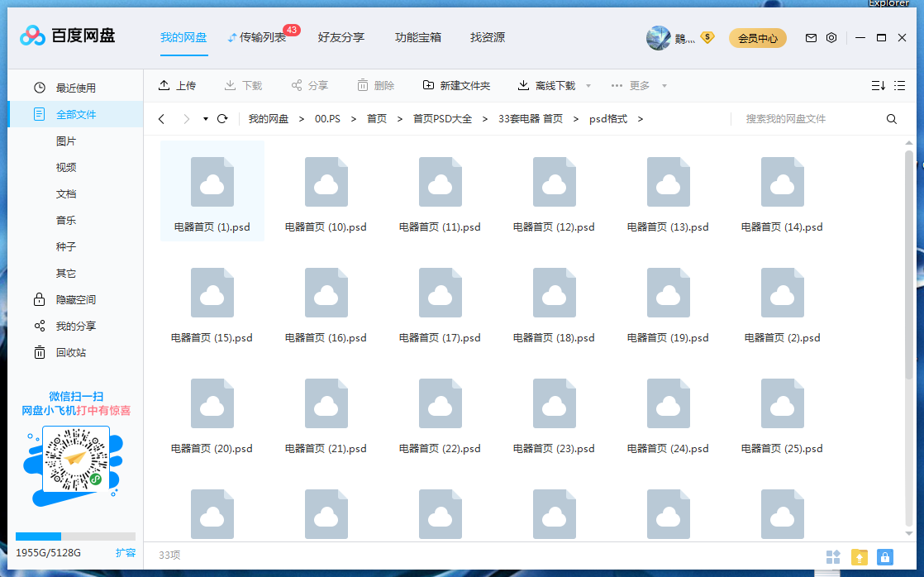Click the 上传 upload button

(x=177, y=85)
